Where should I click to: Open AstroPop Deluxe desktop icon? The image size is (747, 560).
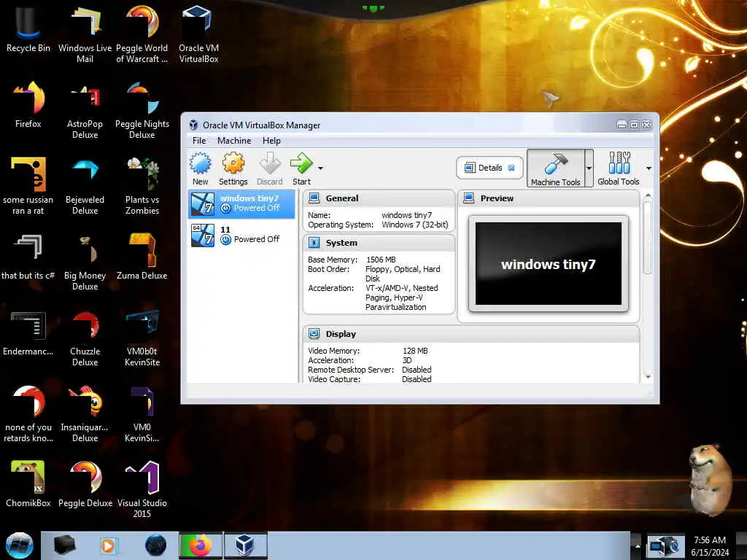[85, 109]
